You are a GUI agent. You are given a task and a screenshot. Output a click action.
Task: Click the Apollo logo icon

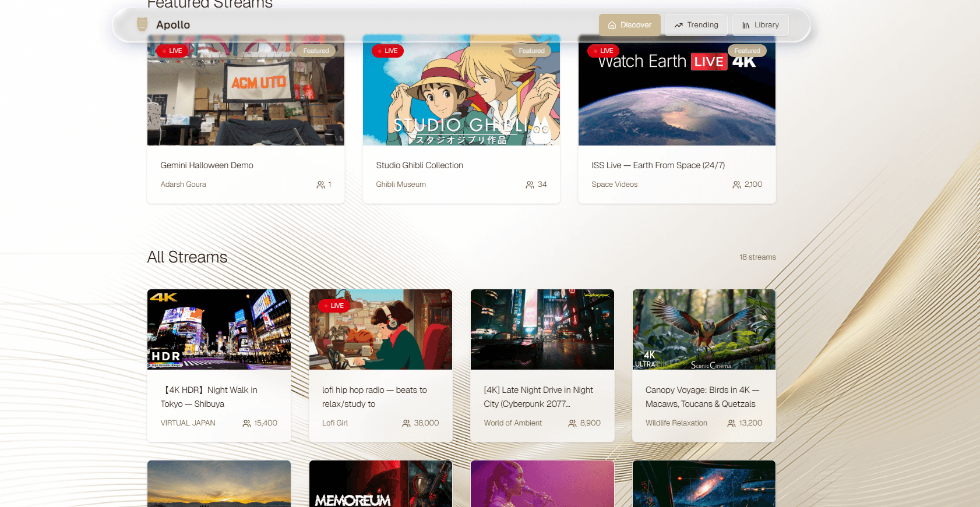pos(142,24)
